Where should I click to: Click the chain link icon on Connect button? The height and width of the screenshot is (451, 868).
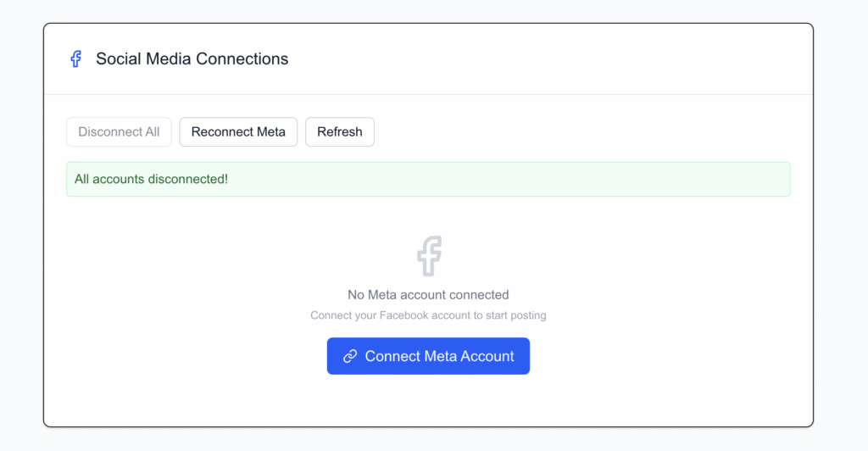pyautogui.click(x=350, y=356)
